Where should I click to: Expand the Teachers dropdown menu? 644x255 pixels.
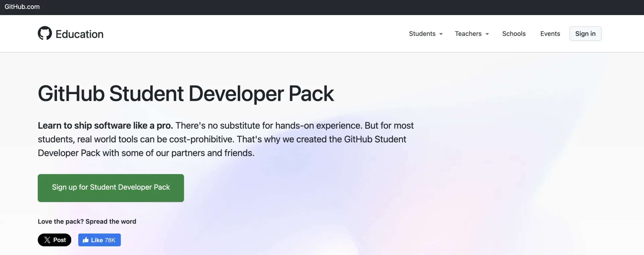(x=472, y=34)
